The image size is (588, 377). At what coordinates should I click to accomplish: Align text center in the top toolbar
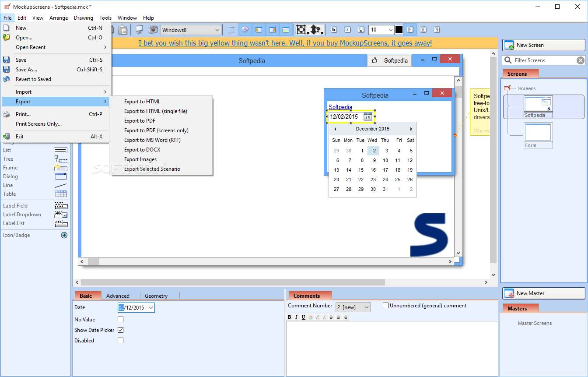click(423, 30)
